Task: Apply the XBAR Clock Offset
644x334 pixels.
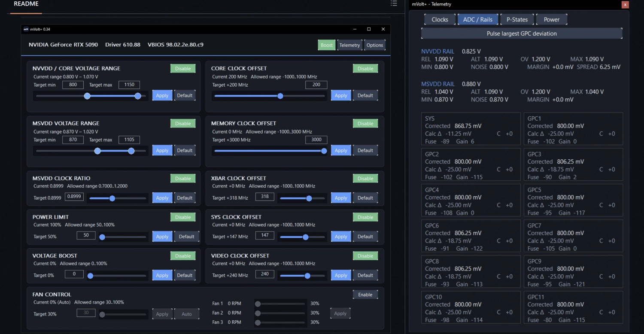Action: (x=341, y=198)
